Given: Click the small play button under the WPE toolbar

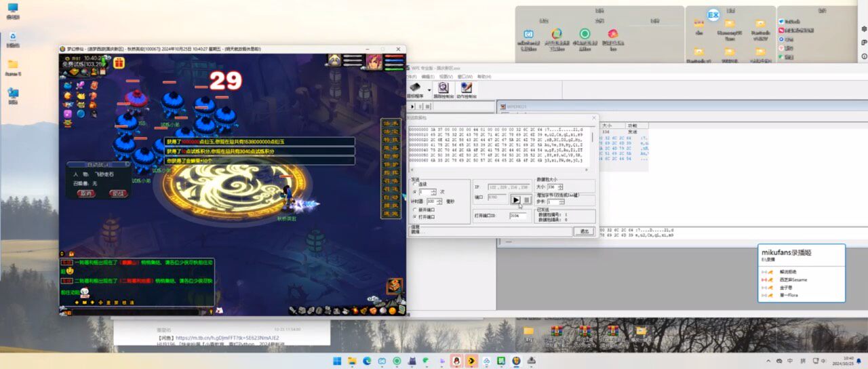Looking at the screenshot, I should (411, 106).
